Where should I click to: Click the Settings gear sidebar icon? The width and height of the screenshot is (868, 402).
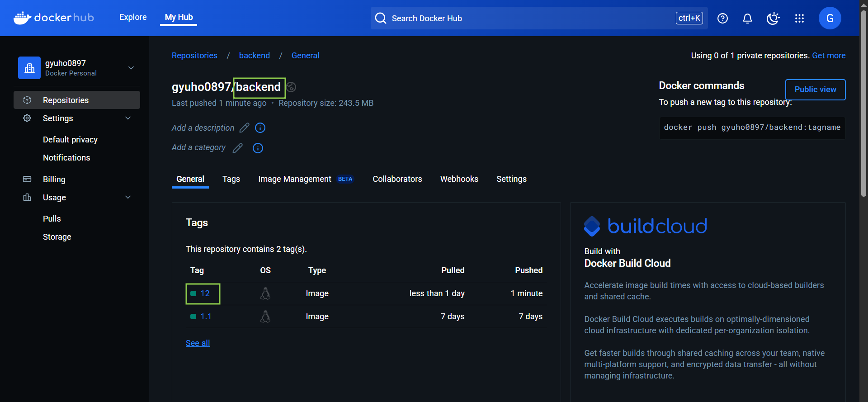(x=27, y=118)
